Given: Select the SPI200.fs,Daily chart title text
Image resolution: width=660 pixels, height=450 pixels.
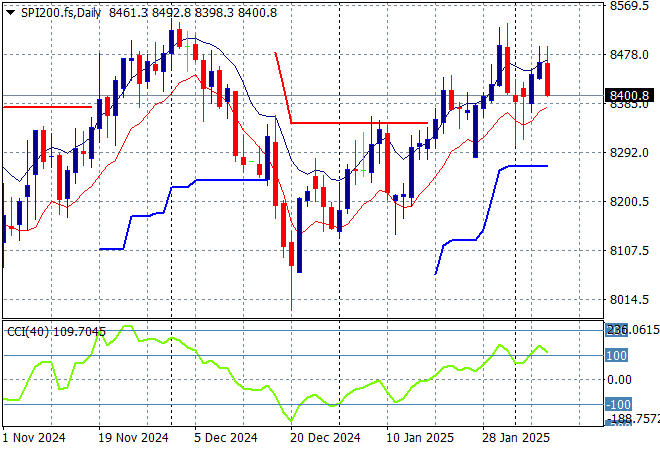Looking at the screenshot, I should pos(61,13).
